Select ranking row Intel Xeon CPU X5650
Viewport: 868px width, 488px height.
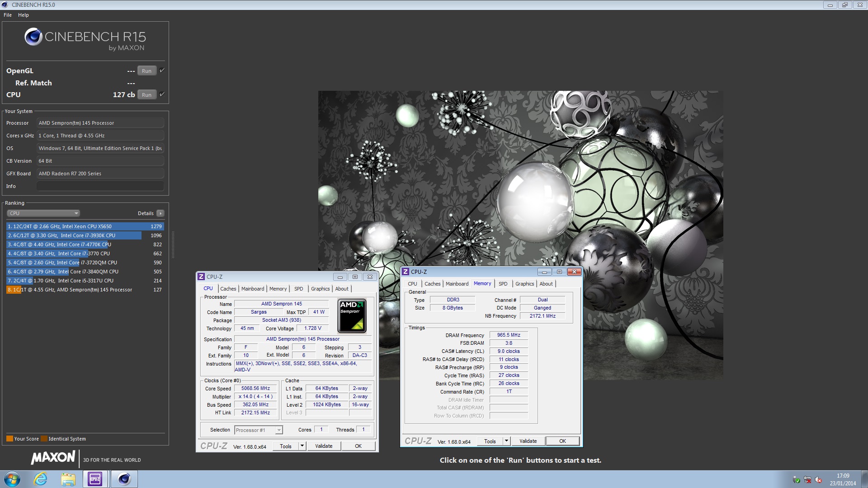85,226
